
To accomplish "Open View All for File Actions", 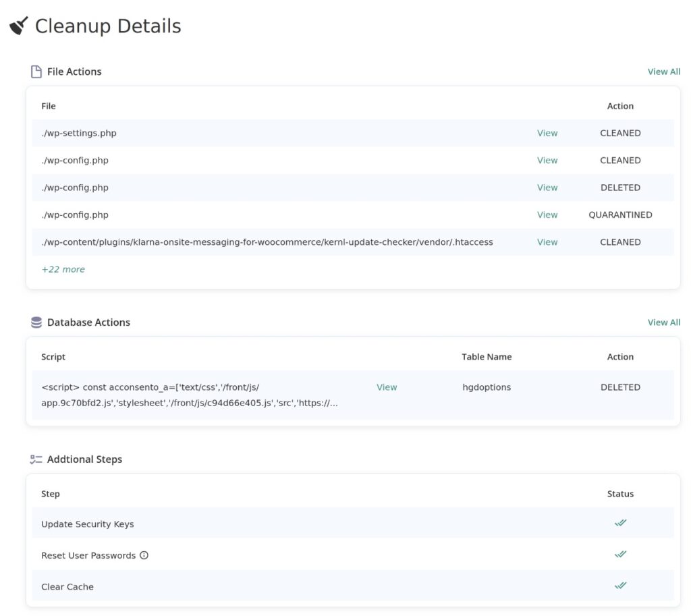I will coord(664,72).
